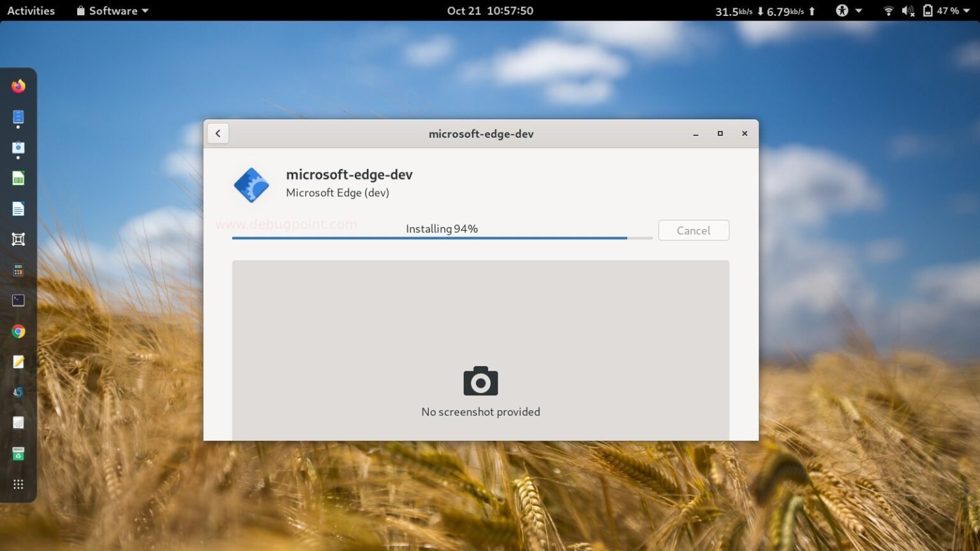
Task: Click Activities in the top bar
Action: (x=30, y=10)
